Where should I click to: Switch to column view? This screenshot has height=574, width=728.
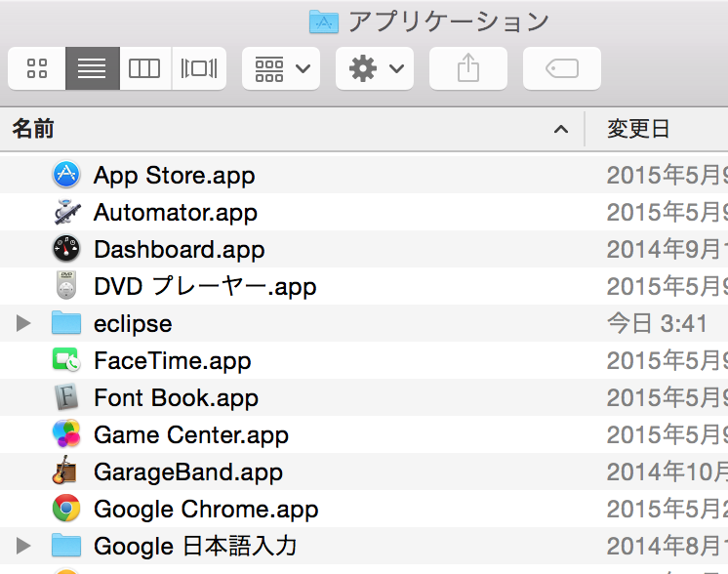[x=145, y=68]
